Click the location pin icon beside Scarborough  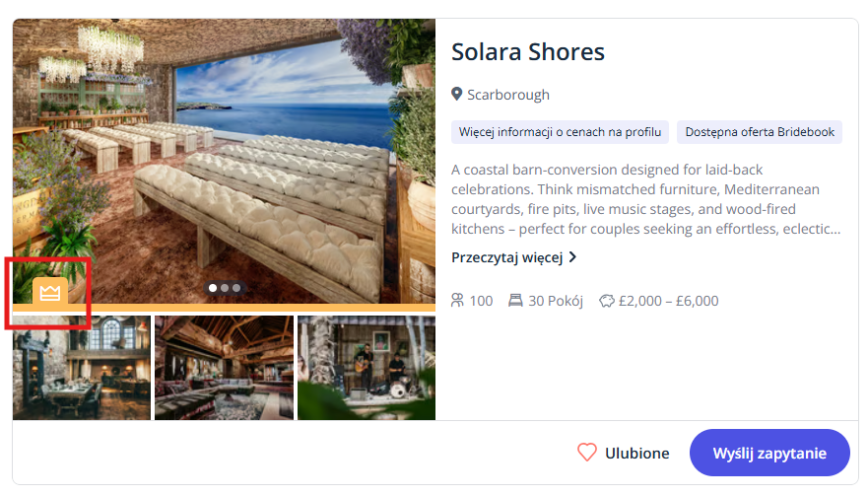click(x=457, y=95)
